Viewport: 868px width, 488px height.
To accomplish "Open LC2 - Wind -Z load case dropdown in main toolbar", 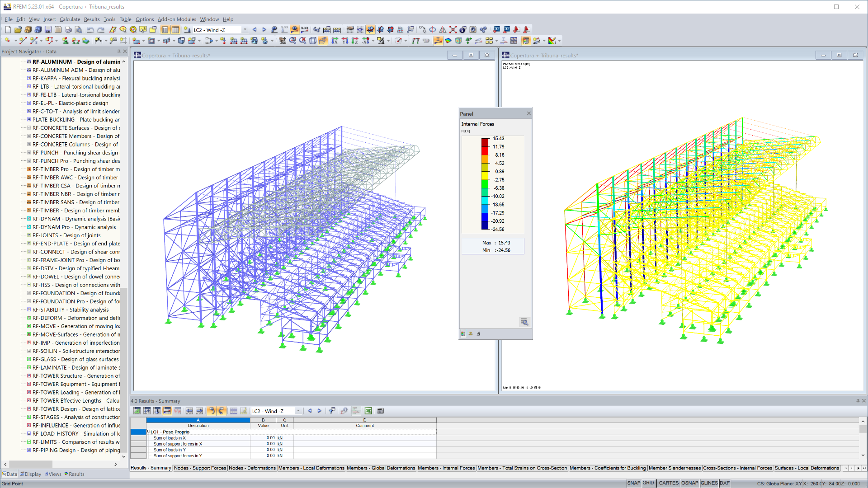I will [x=245, y=30].
